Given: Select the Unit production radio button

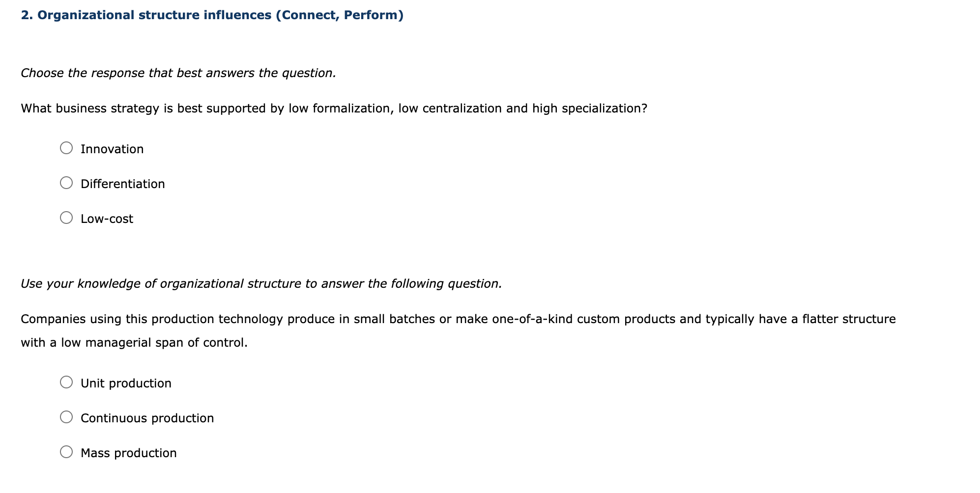Looking at the screenshot, I should click(x=66, y=383).
